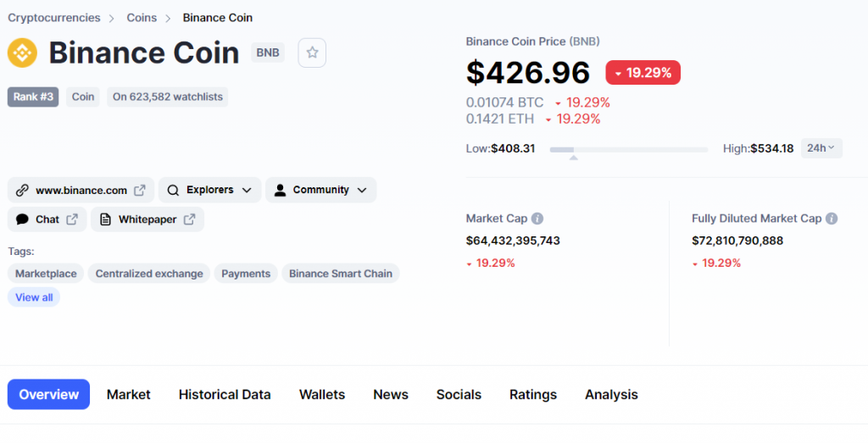Click View all tags button

tap(34, 297)
